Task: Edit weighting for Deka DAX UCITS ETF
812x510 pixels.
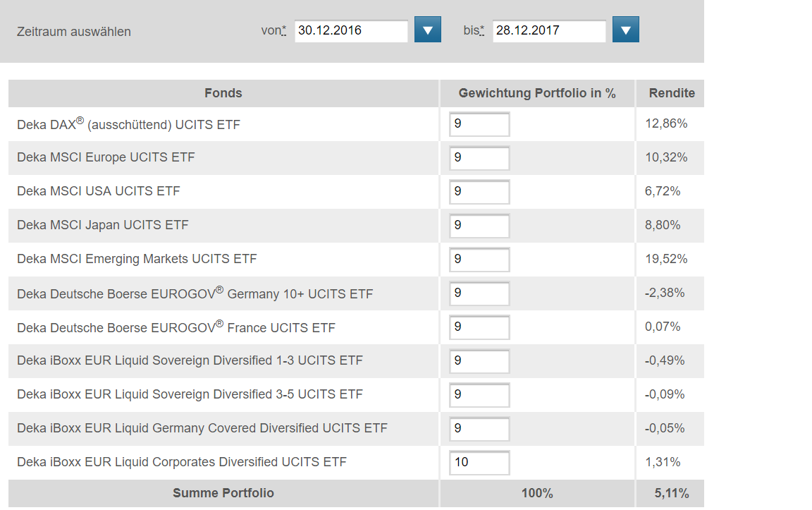Action: 479,124
